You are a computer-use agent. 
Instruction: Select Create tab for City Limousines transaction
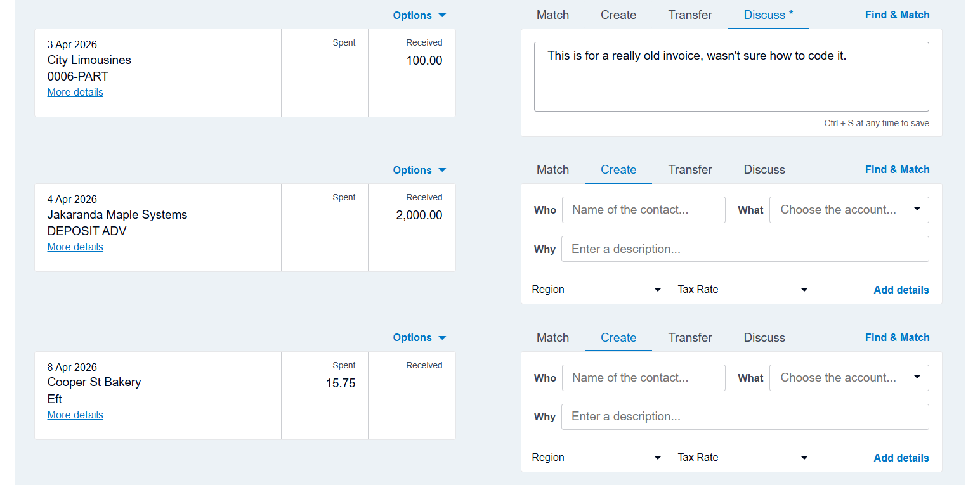click(618, 15)
